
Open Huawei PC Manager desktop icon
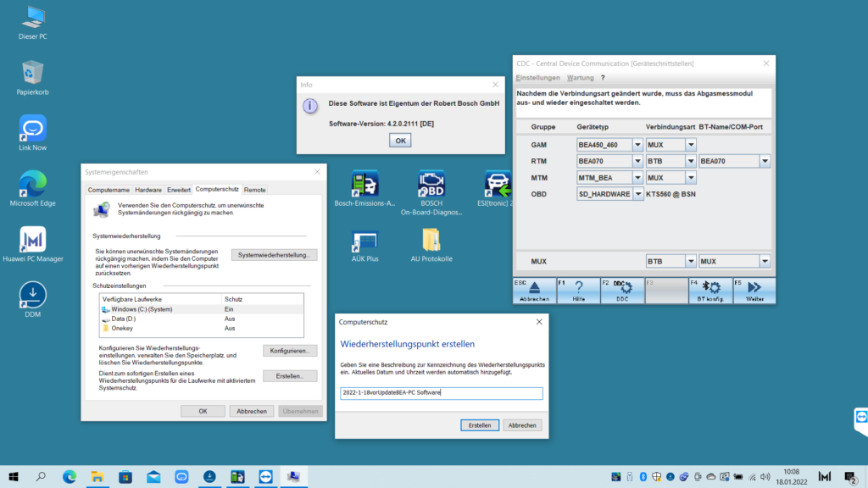33,243
